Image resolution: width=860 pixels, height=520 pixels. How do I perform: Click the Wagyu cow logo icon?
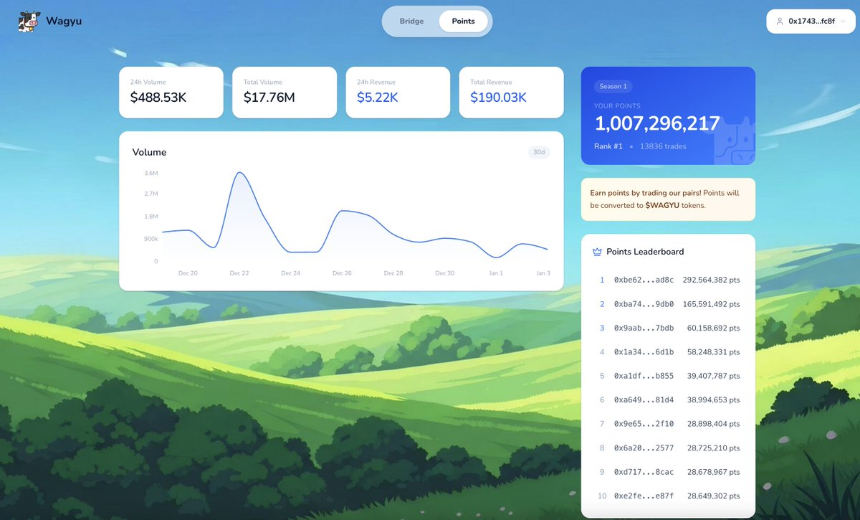tap(29, 21)
